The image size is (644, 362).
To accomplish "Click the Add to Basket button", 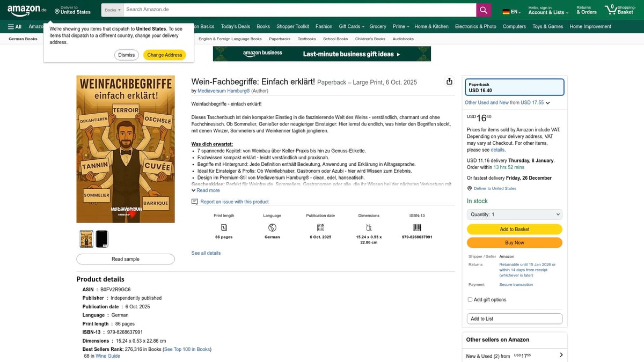I will pos(514,228).
